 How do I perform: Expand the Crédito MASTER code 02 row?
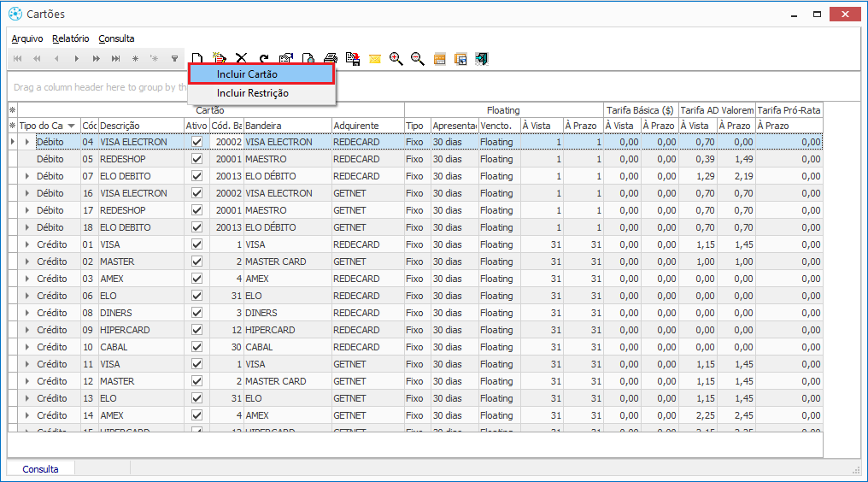pyautogui.click(x=27, y=262)
